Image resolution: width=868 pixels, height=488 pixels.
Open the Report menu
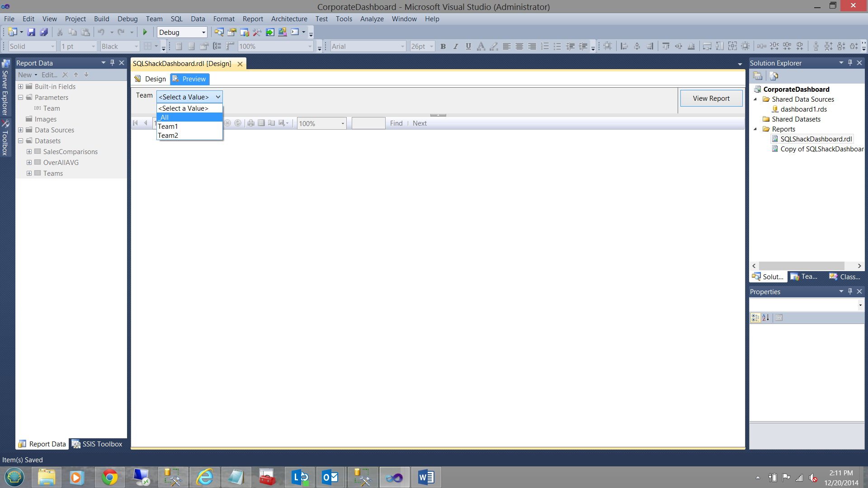pos(252,19)
